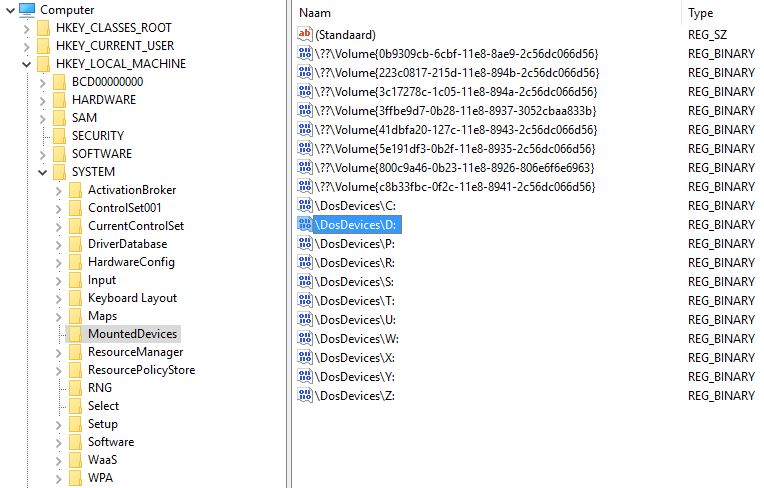Image resolution: width=764 pixels, height=488 pixels.
Task: Click the binary icon of \DosDevices\U: value
Action: coord(305,319)
